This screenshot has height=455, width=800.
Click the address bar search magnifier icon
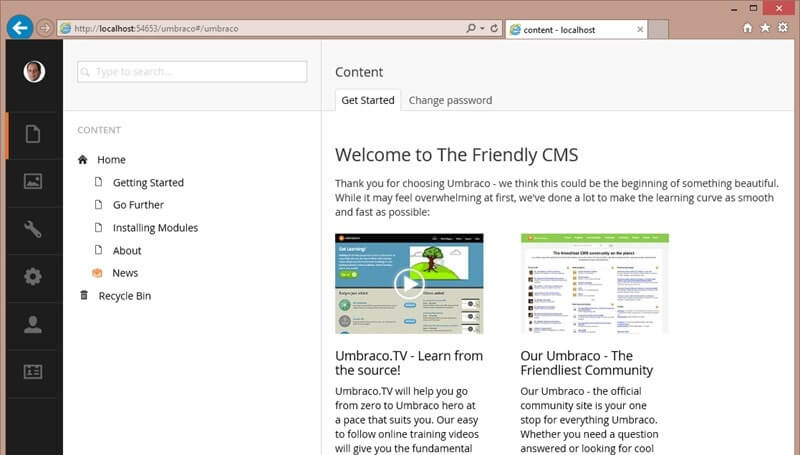coord(471,28)
